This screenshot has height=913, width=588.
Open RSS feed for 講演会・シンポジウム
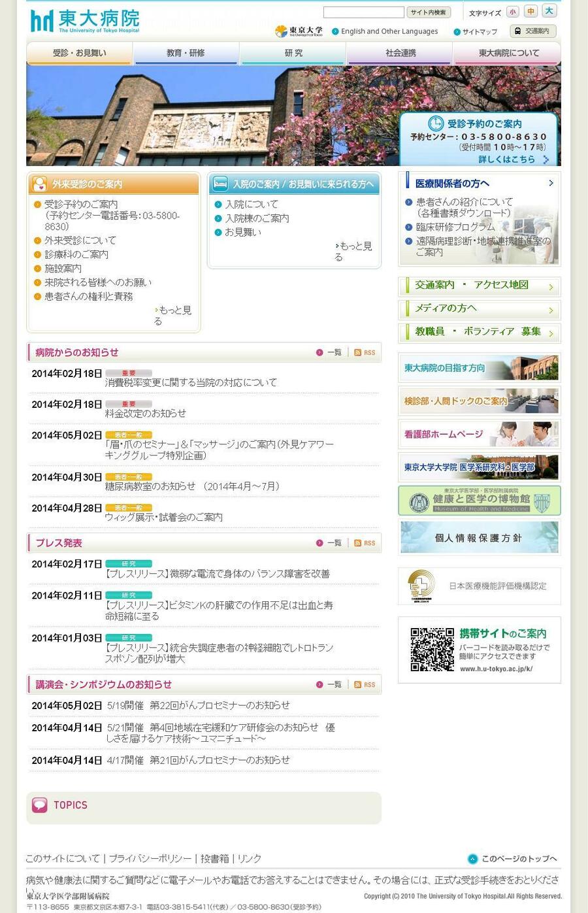365,684
